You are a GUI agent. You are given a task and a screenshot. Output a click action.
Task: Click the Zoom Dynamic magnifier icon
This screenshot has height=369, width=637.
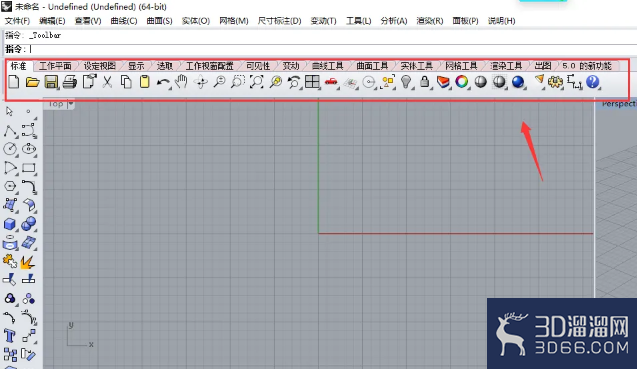(219, 82)
